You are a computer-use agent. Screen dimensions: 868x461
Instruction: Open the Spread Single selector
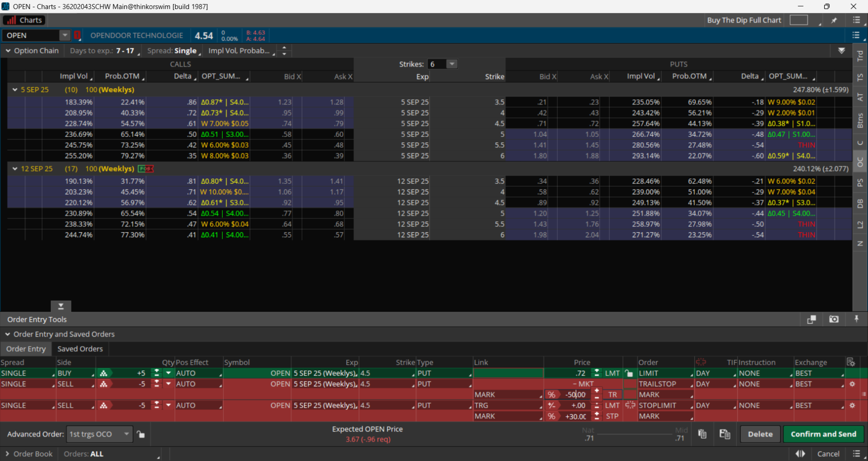[174, 51]
